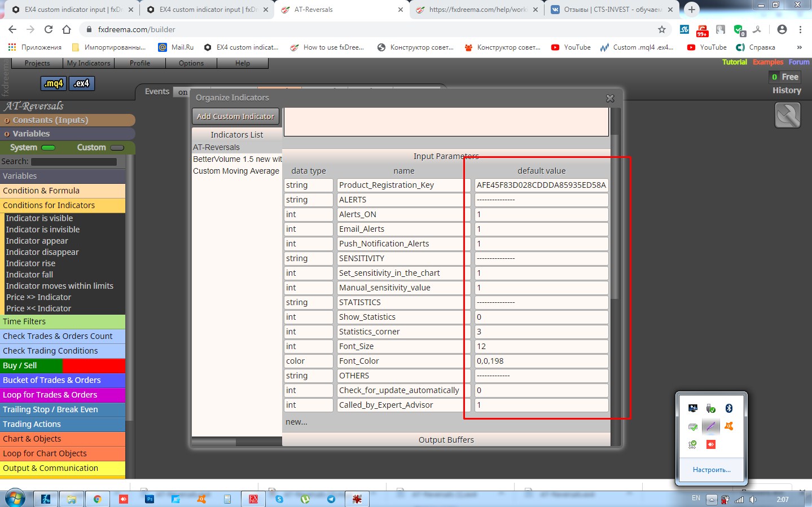Edit the Font_Color default value field
Screen dimensions: 812x507
tap(541, 361)
